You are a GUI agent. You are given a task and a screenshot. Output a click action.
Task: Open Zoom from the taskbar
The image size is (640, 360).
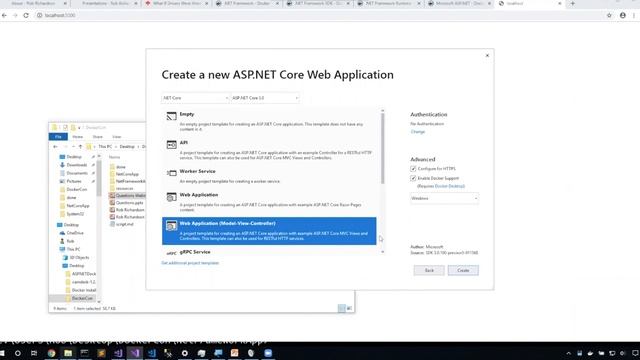pos(268,353)
